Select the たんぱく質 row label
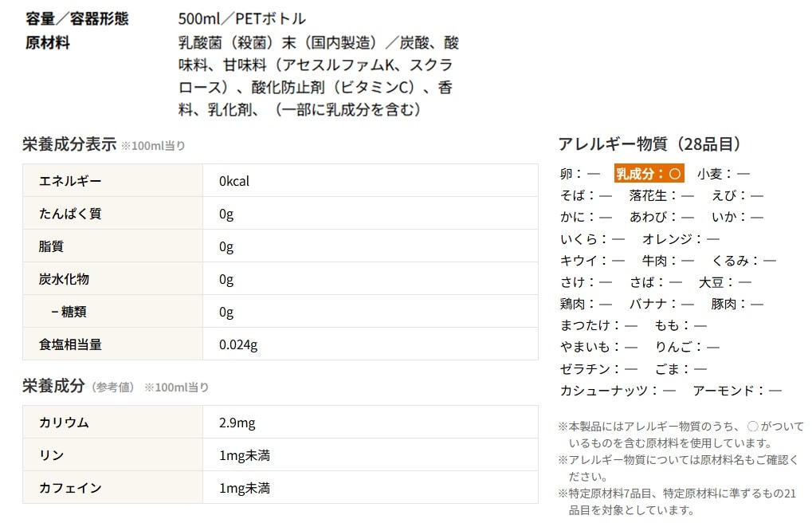The height and width of the screenshot is (527, 812). 70,214
